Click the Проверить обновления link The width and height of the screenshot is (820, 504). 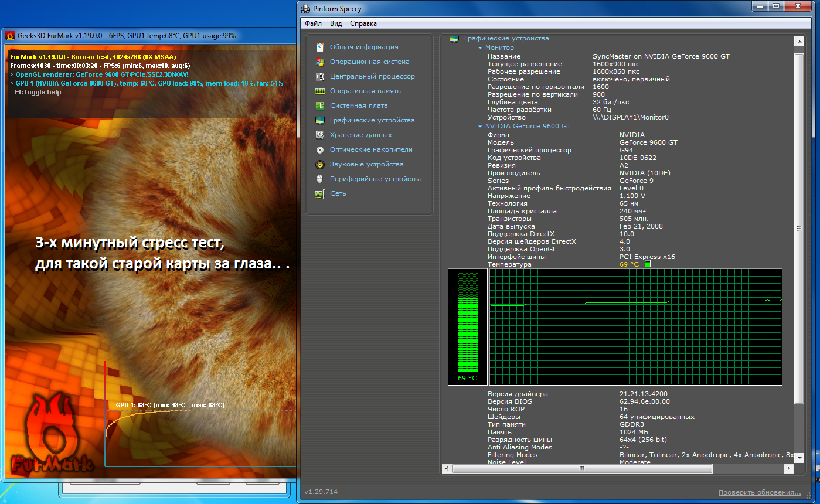pos(760,492)
